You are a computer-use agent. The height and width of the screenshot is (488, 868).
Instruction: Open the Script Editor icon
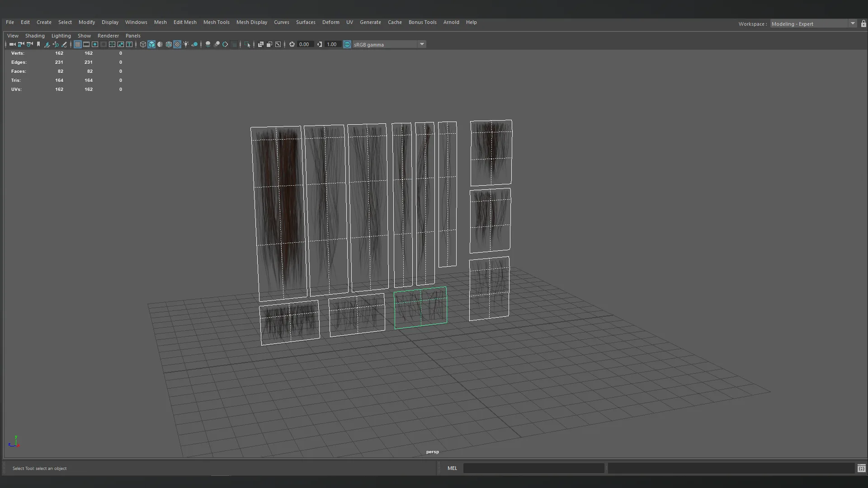tap(861, 469)
